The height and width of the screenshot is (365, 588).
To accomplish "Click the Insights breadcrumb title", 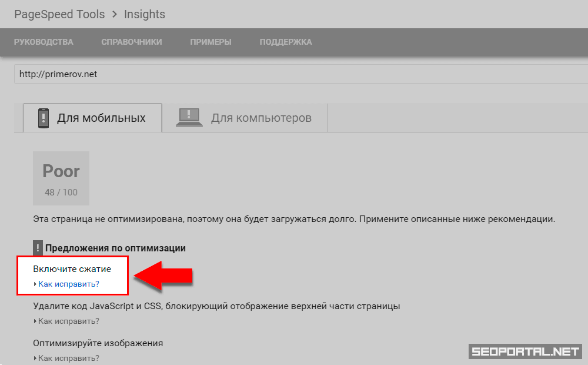I will (x=145, y=14).
